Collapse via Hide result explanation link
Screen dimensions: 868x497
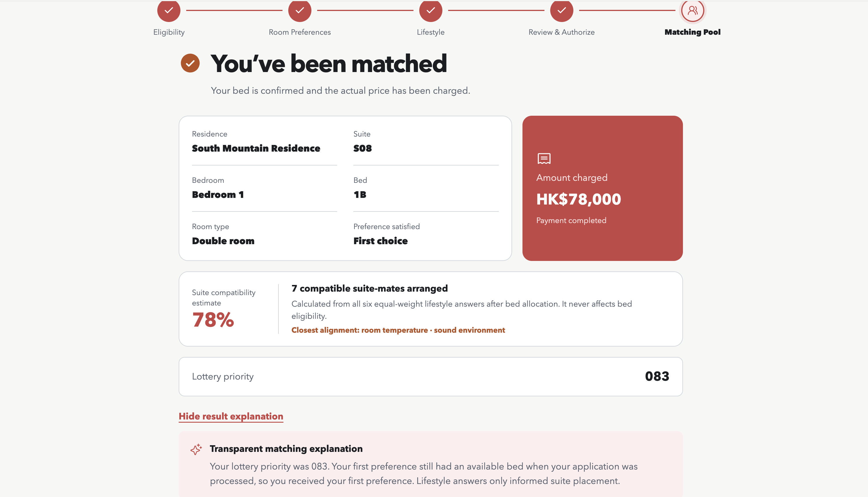(x=231, y=416)
